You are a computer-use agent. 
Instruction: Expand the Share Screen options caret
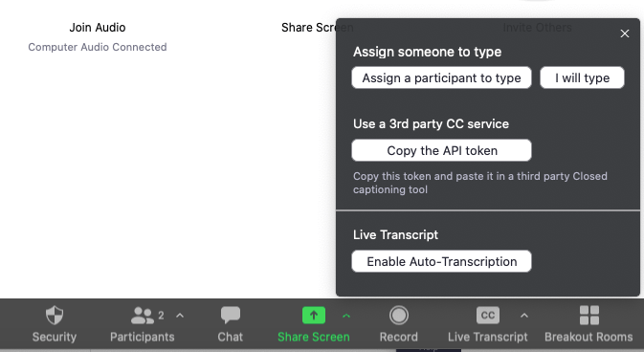click(x=346, y=316)
